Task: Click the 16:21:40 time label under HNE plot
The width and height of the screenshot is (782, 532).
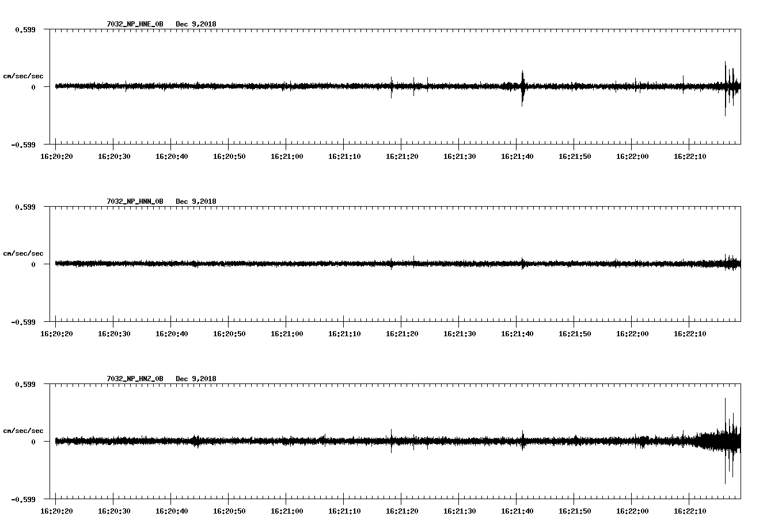Action: [517, 157]
